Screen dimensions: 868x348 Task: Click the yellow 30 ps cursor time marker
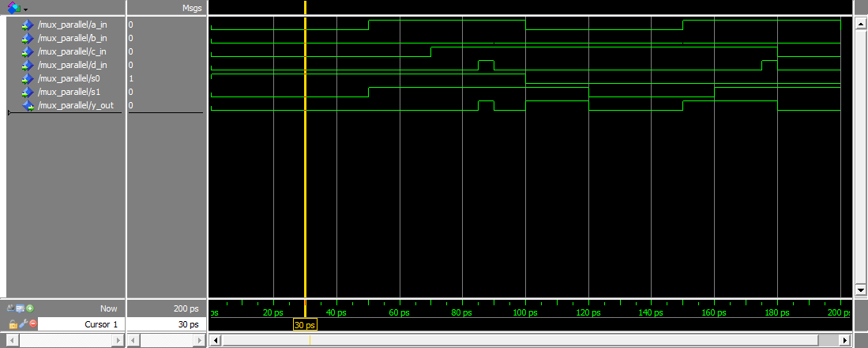click(x=305, y=325)
